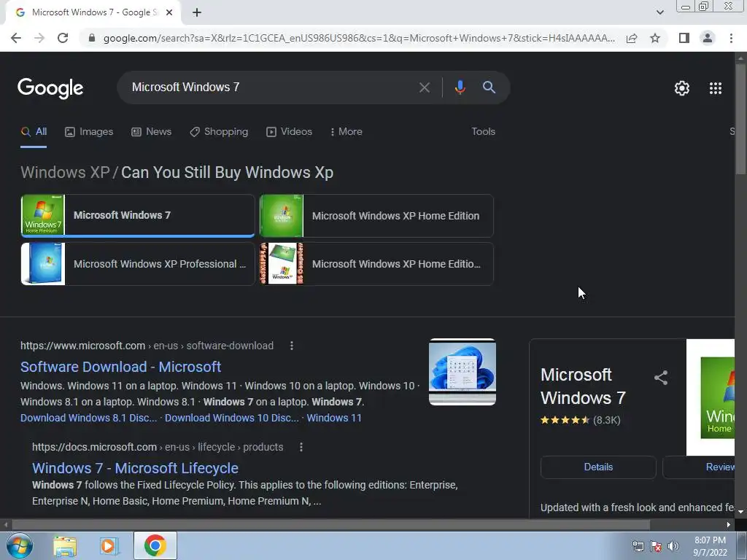Open options for the docs.microsoft.com result
Screen dimensions: 747x560
(x=301, y=447)
